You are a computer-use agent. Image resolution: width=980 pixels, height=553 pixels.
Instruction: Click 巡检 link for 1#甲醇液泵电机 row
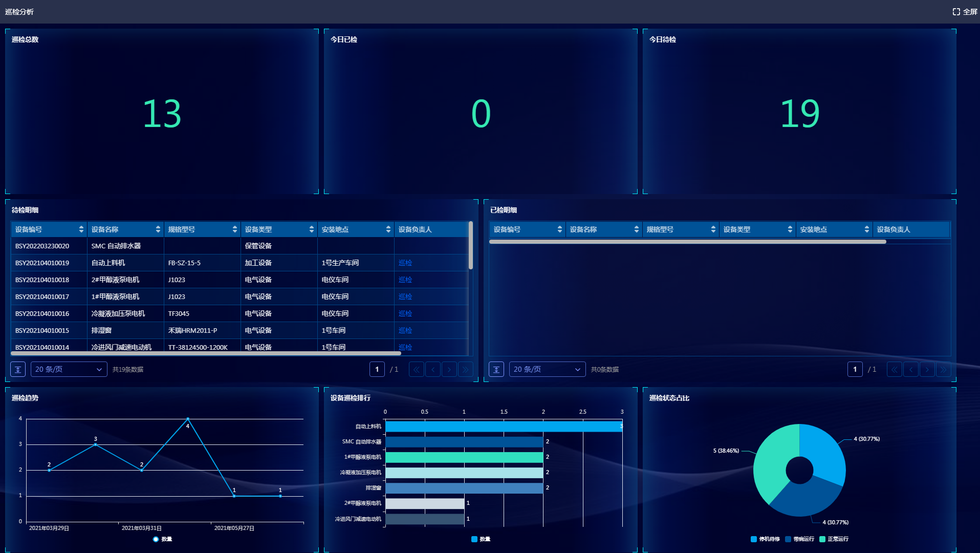[405, 297]
